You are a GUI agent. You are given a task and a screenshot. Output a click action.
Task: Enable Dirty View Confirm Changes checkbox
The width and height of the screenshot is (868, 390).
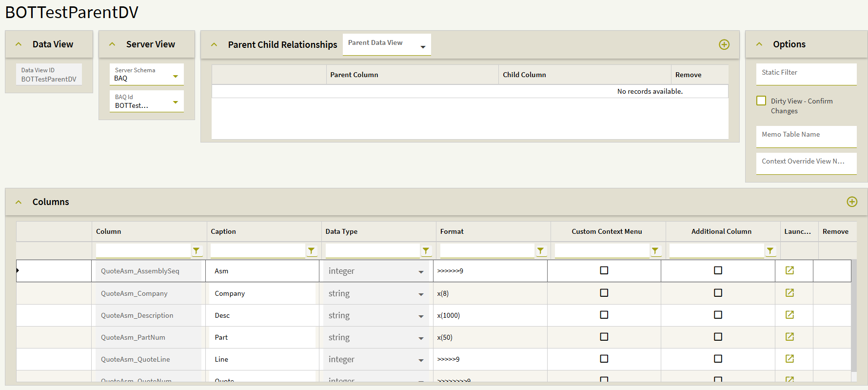click(x=761, y=101)
